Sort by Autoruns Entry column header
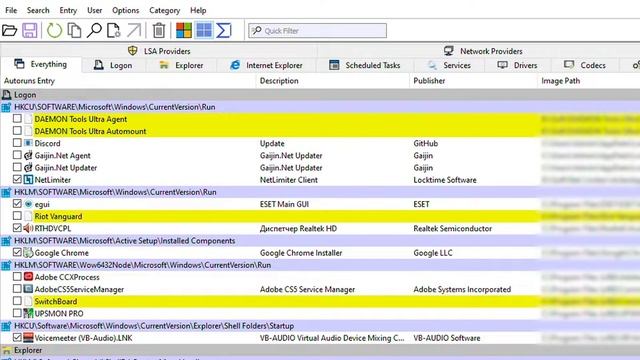This screenshot has width=640, height=360. (128, 81)
